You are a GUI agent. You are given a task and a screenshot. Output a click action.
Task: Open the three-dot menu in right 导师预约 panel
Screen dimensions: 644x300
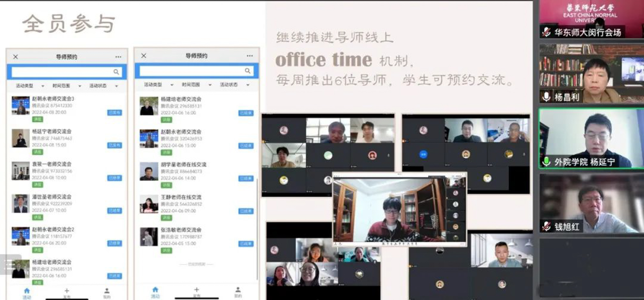[x=250, y=56]
